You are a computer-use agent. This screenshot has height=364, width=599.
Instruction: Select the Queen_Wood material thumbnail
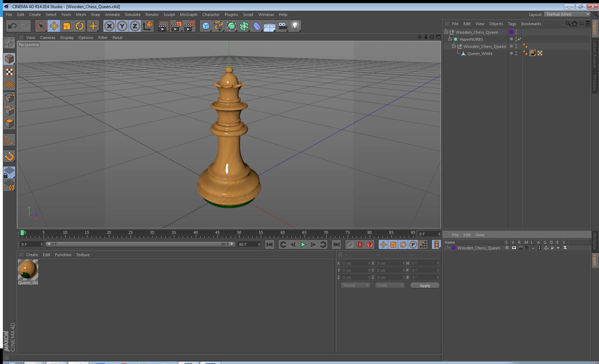tap(28, 270)
